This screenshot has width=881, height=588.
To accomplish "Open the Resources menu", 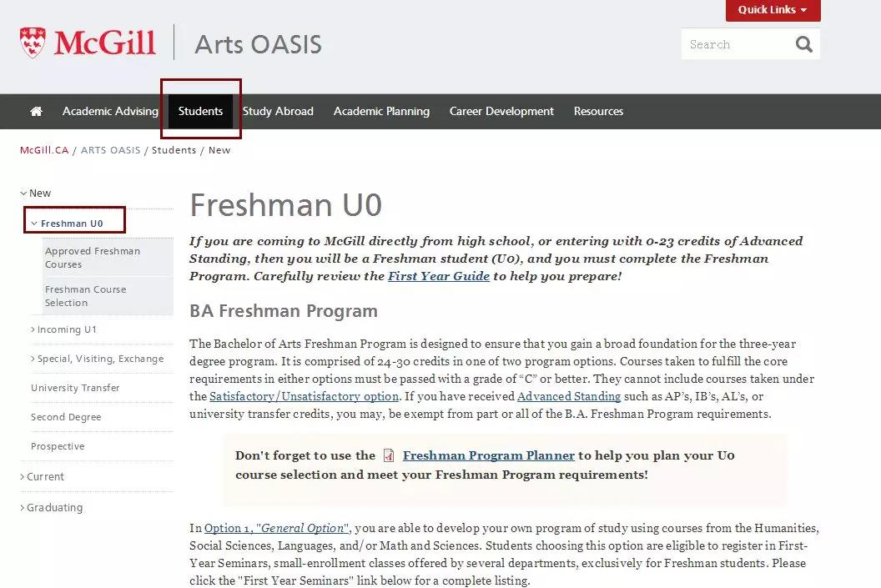I will point(598,111).
